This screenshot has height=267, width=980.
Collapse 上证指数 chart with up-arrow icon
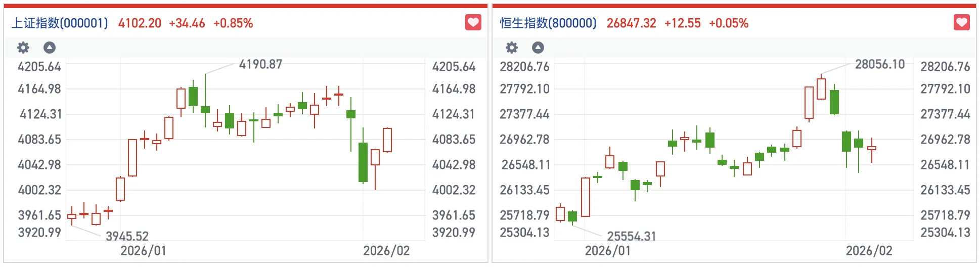point(50,48)
